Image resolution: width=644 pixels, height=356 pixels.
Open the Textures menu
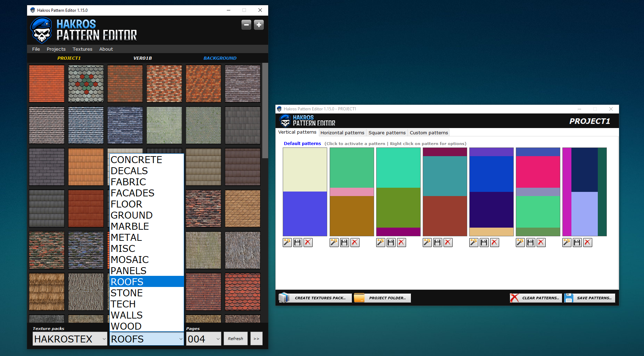[82, 49]
